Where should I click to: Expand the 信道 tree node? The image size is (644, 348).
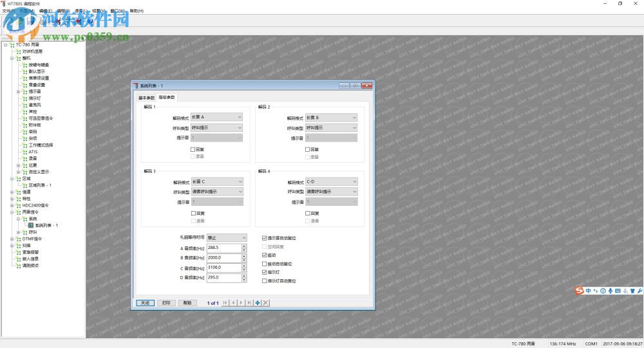coord(12,192)
